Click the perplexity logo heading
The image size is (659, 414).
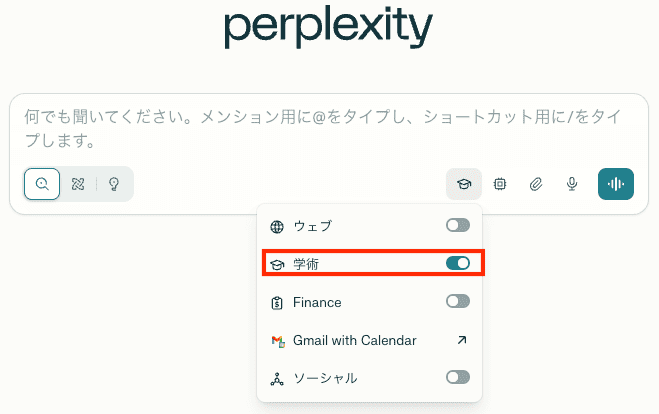pos(328,27)
